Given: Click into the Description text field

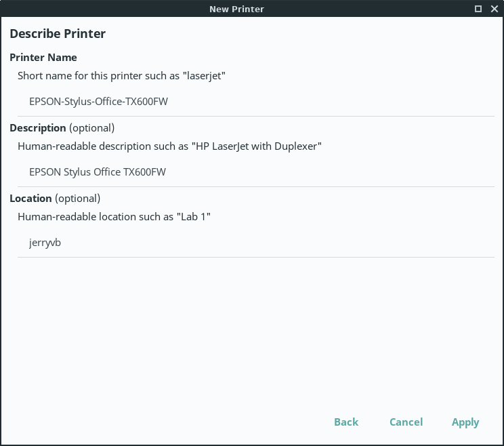Looking at the screenshot, I should click(256, 172).
